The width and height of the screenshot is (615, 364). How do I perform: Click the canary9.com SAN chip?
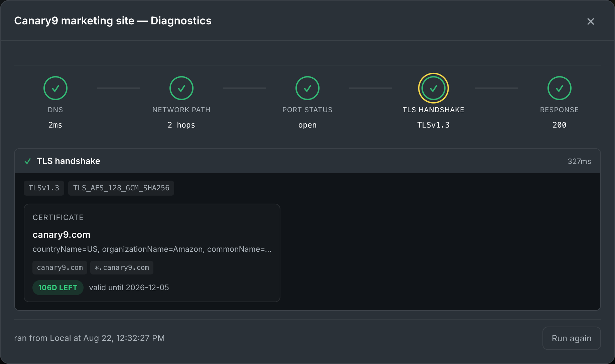tap(60, 267)
